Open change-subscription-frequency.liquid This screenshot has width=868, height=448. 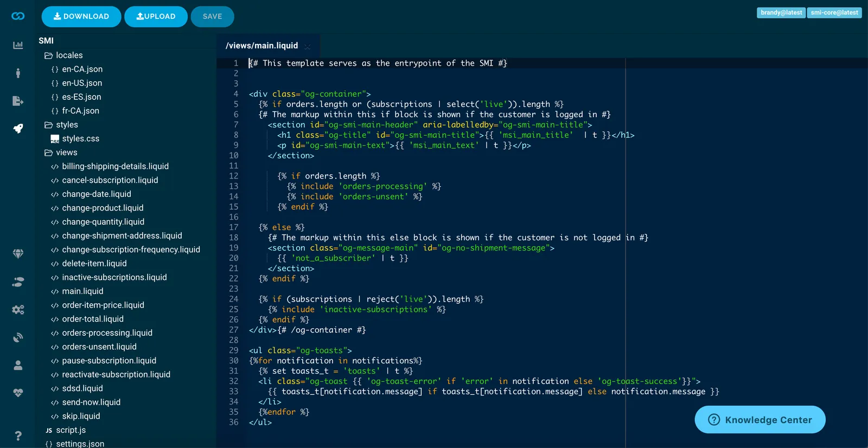point(125,249)
